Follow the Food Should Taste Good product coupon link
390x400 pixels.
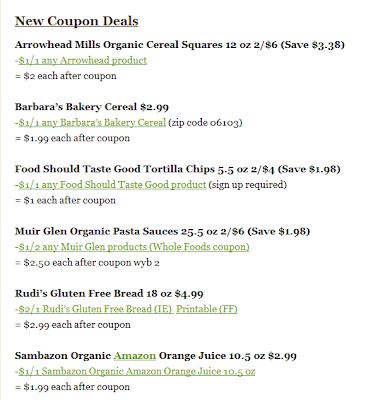tap(112, 185)
